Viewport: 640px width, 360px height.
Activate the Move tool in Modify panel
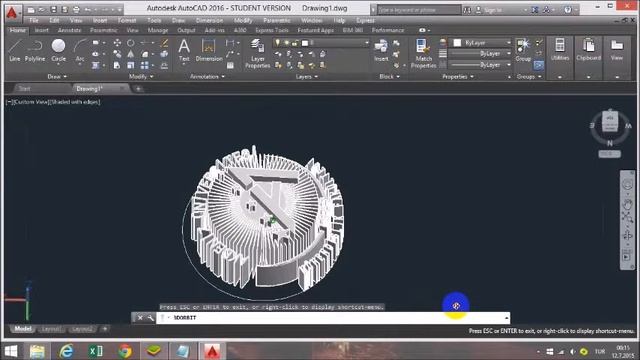click(117, 42)
